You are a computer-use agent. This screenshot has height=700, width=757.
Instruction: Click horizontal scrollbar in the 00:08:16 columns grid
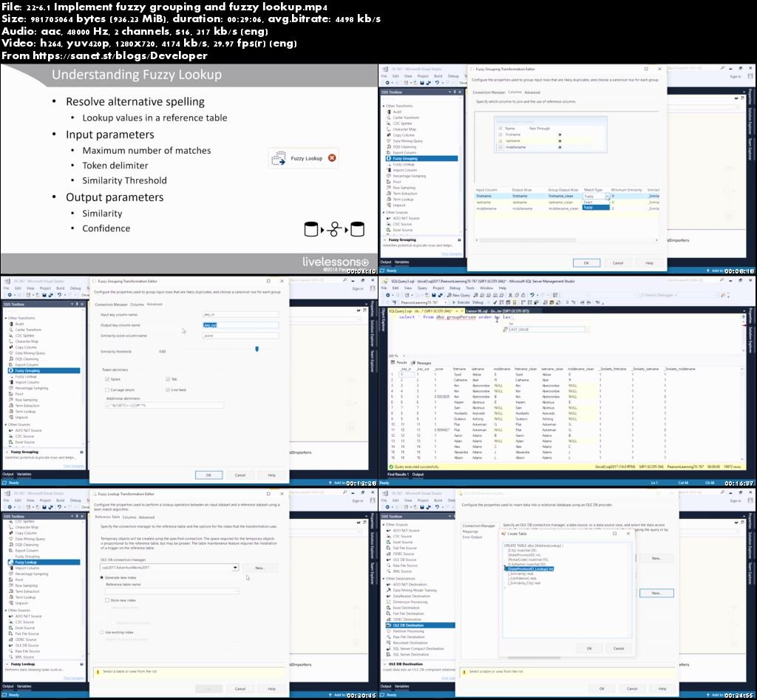pos(526,240)
